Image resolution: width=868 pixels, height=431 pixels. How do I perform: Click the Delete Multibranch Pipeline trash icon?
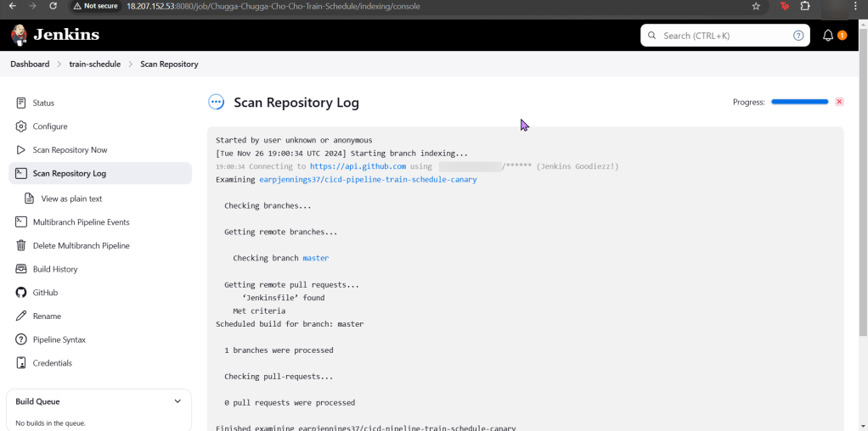21,246
